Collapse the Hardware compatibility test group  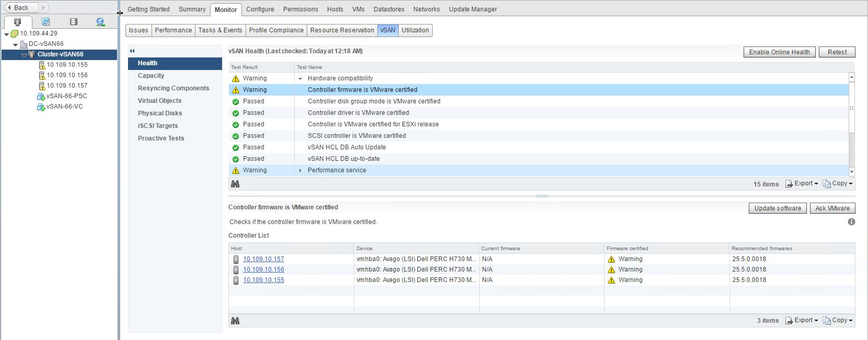(300, 79)
